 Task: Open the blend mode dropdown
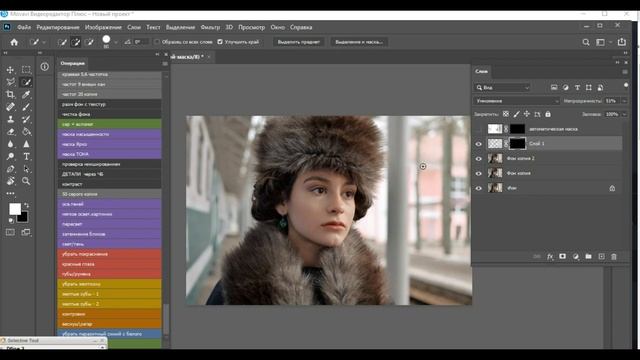(516, 101)
